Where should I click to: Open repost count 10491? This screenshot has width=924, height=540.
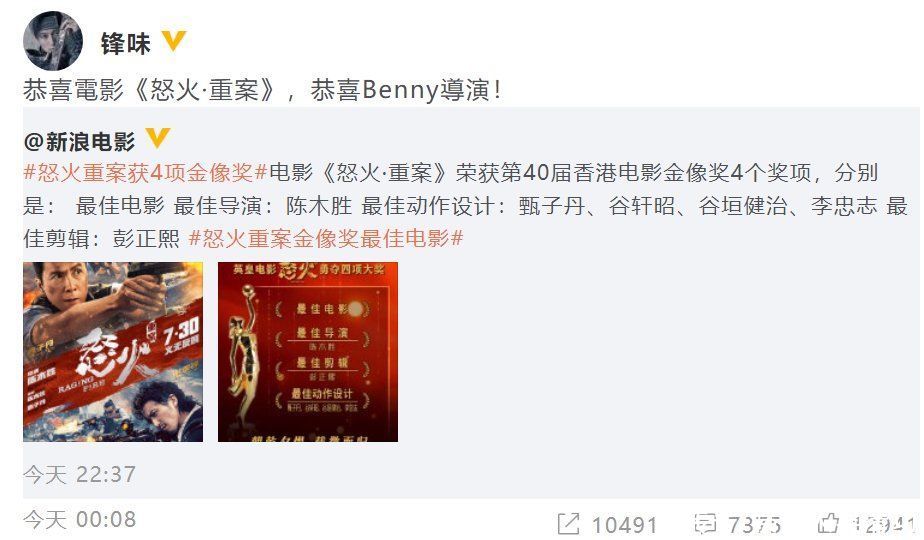pos(625,524)
